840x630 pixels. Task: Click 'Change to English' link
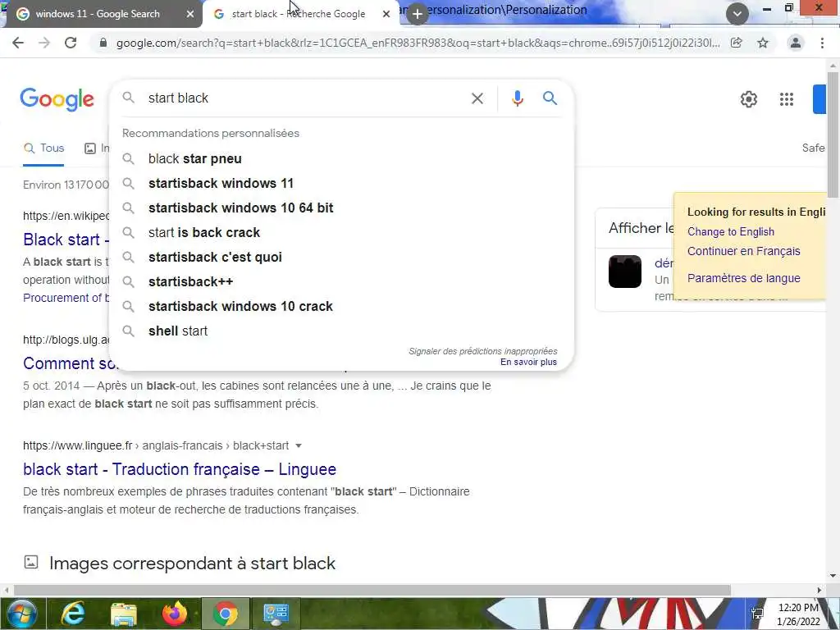pyautogui.click(x=731, y=232)
